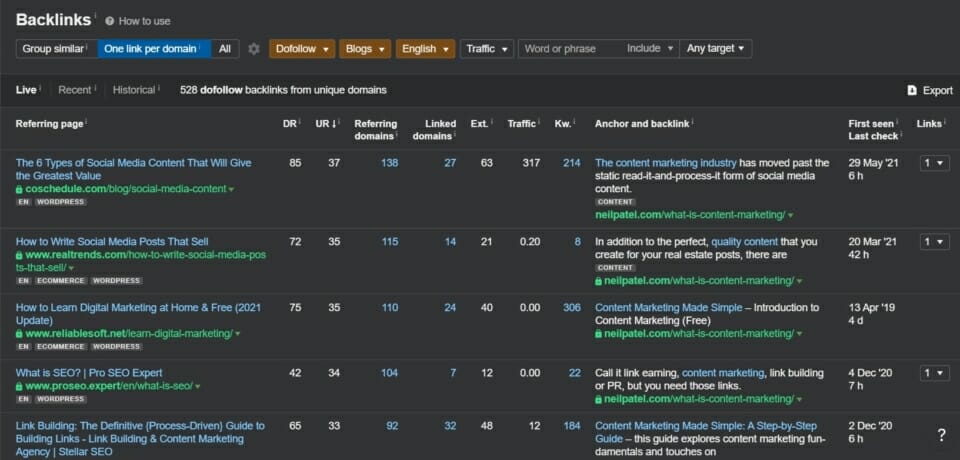The width and height of the screenshot is (960, 460).
Task: Click the WORDPRESS tag under coschedule.com
Action: tap(61, 202)
